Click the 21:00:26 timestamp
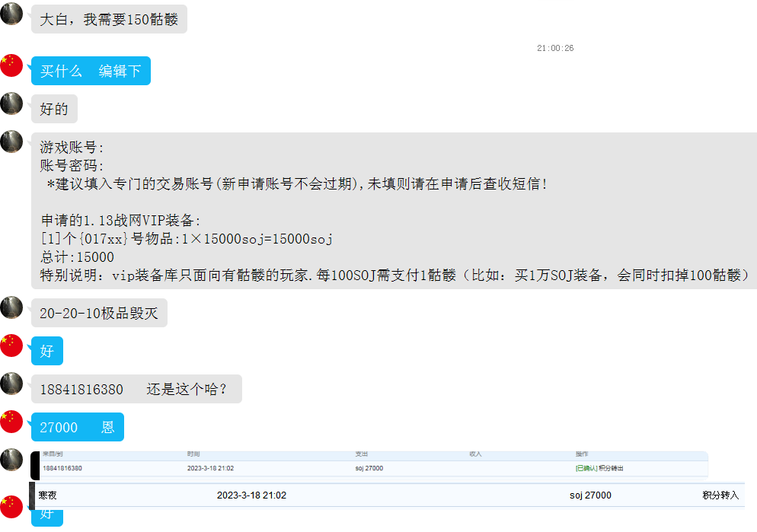This screenshot has height=532, width=757. (x=554, y=48)
